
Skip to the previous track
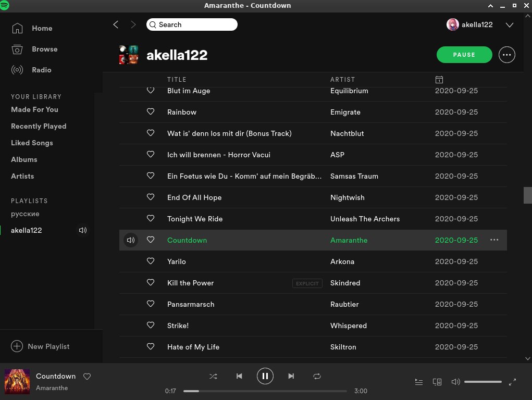point(239,376)
